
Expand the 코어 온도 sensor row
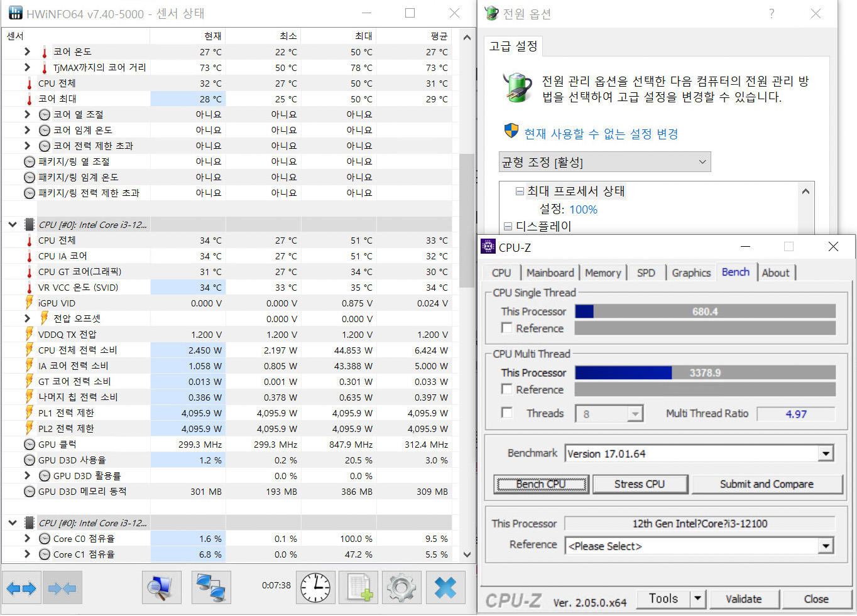(27, 51)
